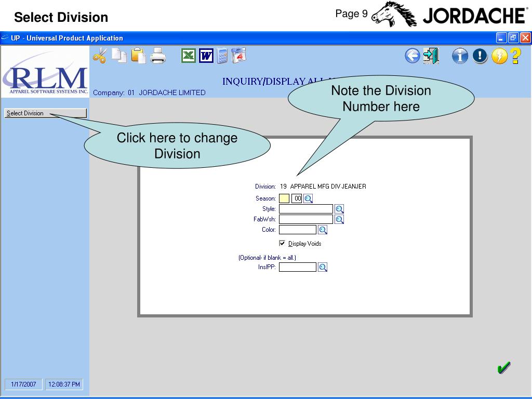
Task: Open the Word export icon
Action: (x=206, y=56)
